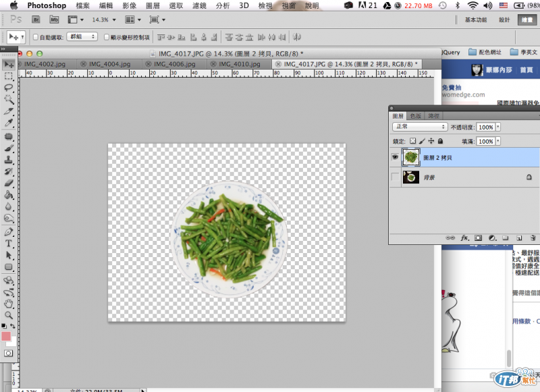Create a new layer icon
This screenshot has width=540, height=392.
pos(519,237)
